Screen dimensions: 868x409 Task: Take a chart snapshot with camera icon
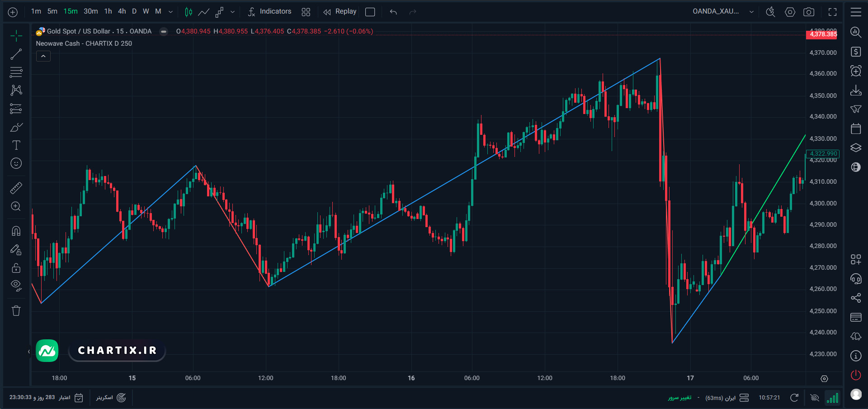tap(809, 12)
